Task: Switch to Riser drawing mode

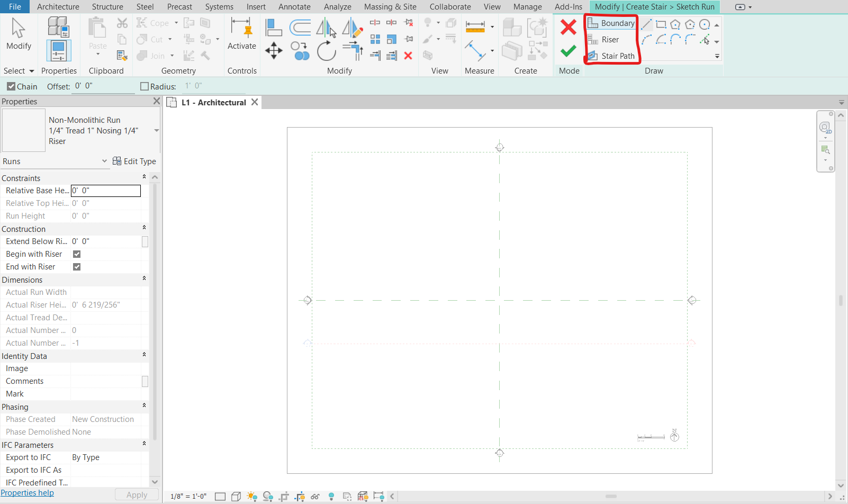Action: click(610, 39)
